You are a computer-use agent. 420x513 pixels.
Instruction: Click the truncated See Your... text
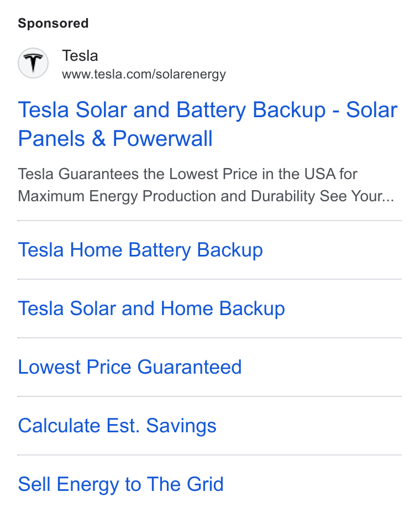click(x=357, y=196)
